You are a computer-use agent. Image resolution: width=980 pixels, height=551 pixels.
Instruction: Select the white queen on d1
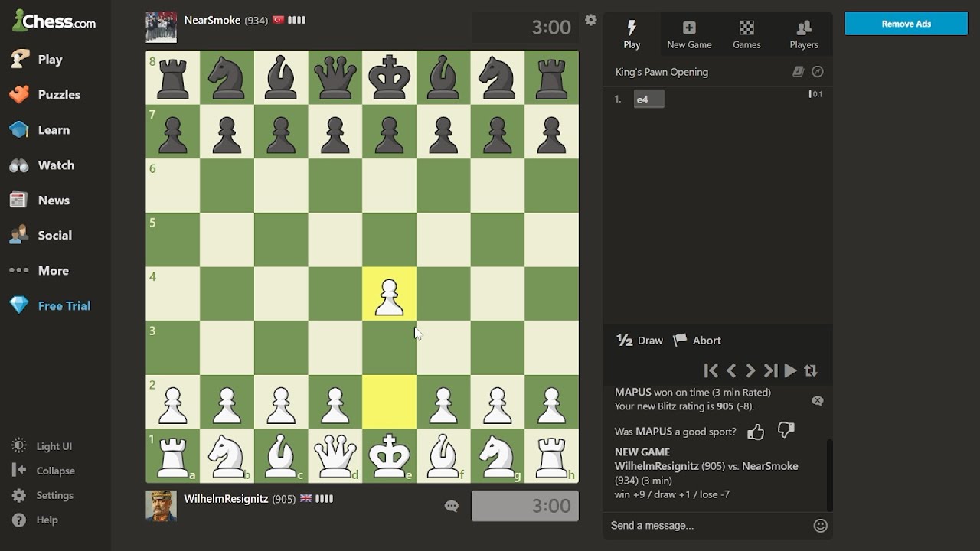click(x=335, y=456)
